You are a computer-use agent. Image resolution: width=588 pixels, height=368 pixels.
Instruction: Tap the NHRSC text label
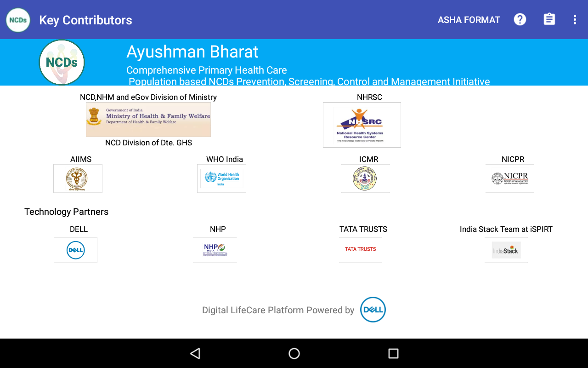pyautogui.click(x=369, y=97)
